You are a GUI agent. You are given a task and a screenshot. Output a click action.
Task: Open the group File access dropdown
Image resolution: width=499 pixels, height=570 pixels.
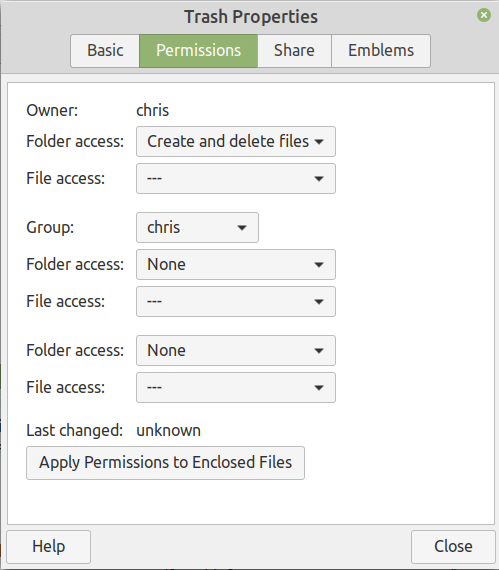236,301
